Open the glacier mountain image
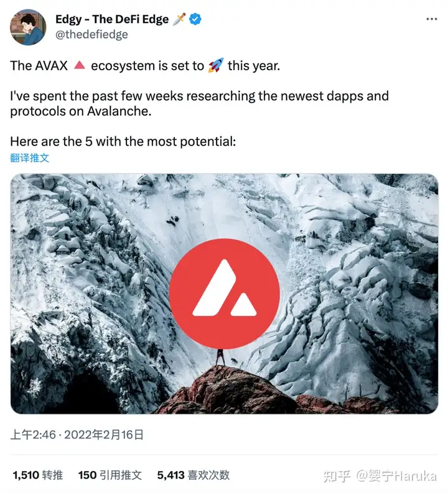Image resolution: width=448 pixels, height=494 pixels. click(x=225, y=294)
